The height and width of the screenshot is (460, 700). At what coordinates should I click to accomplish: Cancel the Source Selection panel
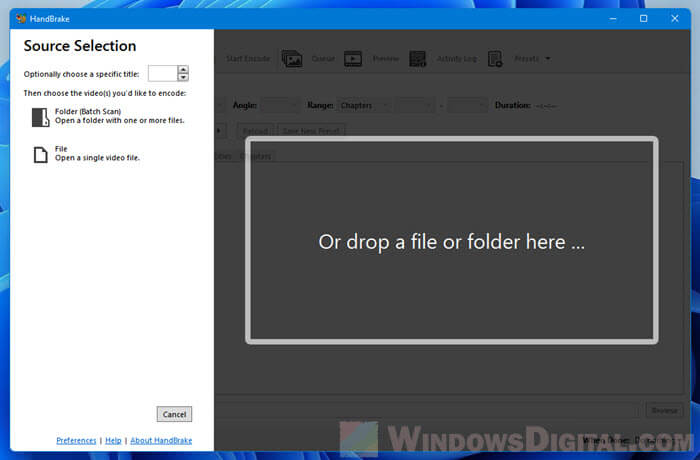[x=174, y=414]
